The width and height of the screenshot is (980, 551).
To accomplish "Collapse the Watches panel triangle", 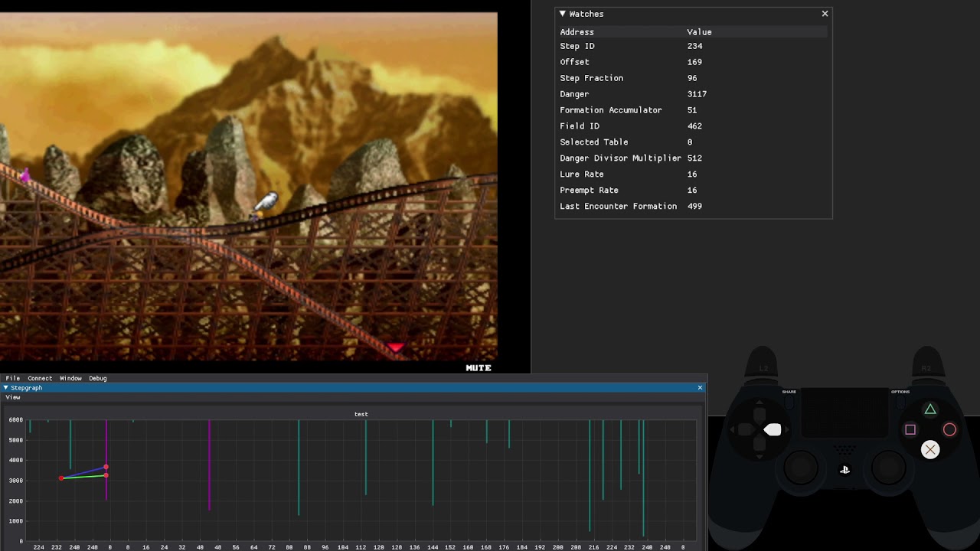I will point(563,14).
